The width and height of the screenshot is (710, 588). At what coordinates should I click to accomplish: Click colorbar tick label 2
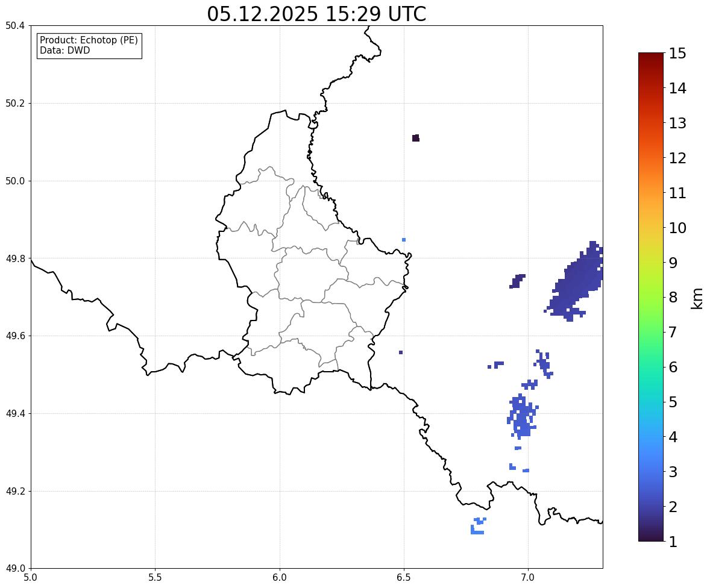[673, 507]
